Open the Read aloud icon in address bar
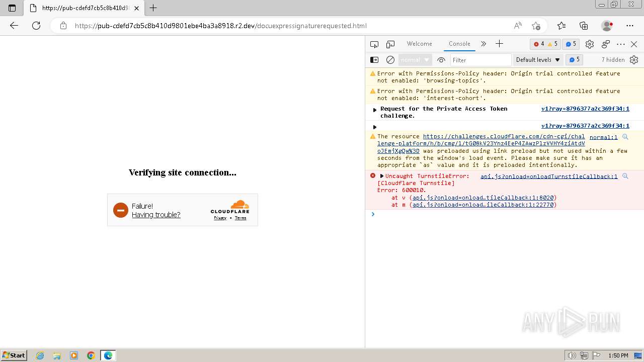The height and width of the screenshot is (362, 644). click(518, 26)
